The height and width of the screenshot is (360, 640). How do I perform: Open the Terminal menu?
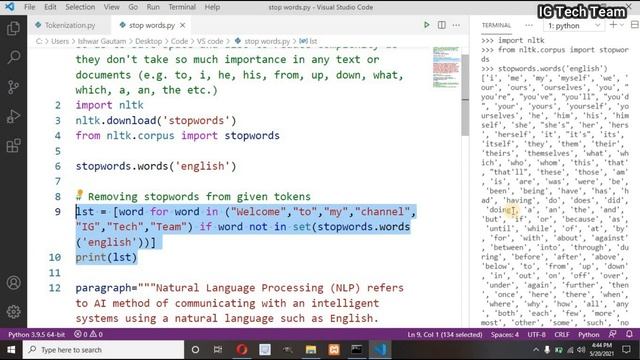(x=182, y=7)
